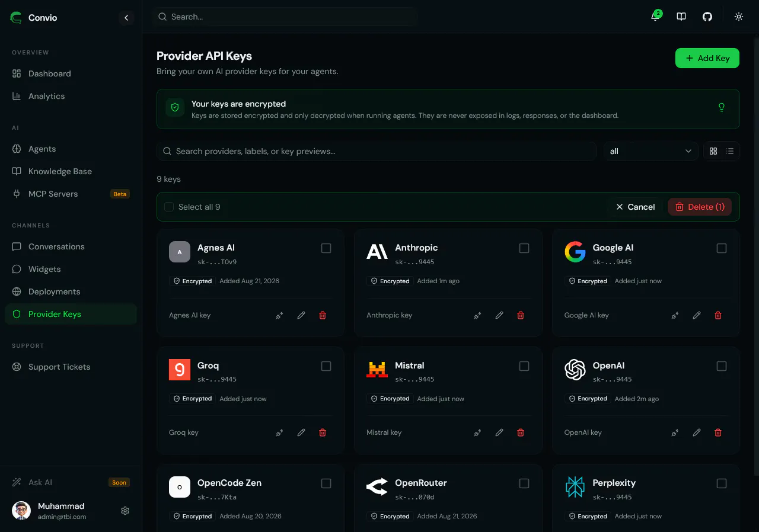Screen dimensions: 759x532
Task: Click the Add Key button
Action: pos(707,58)
